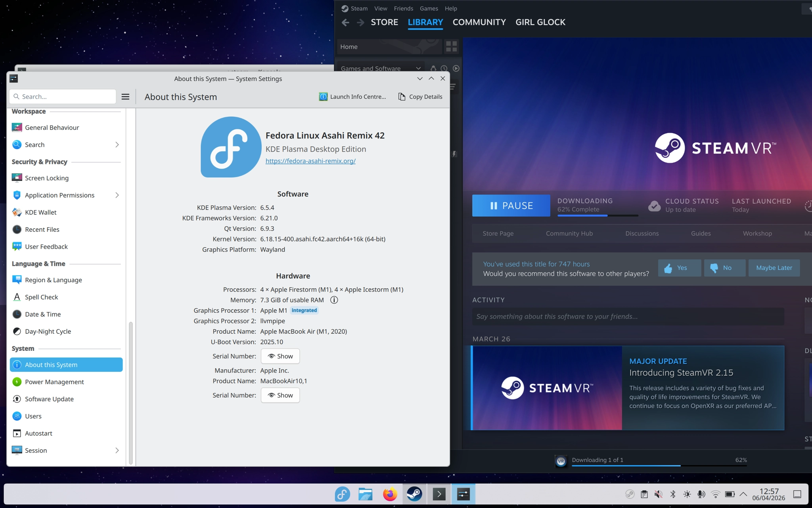812x508 pixels.
Task: Expand hidden system tray icons arrow
Action: (x=743, y=494)
